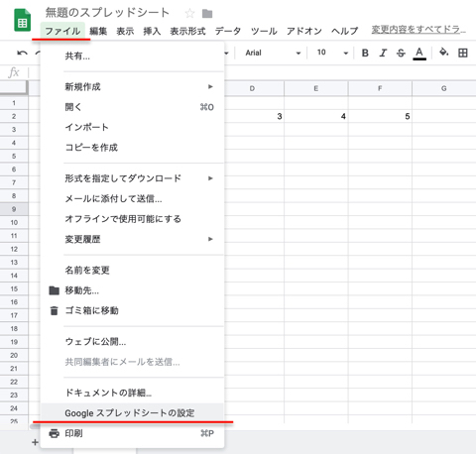Image resolution: width=476 pixels, height=454 pixels.
Task: Select ウェブに公開... entry
Action: tap(132, 342)
